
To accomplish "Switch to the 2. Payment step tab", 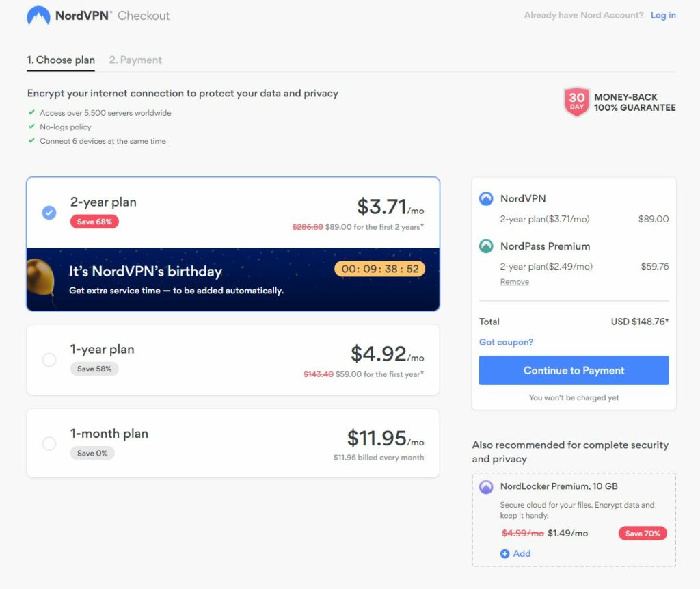I will [135, 60].
